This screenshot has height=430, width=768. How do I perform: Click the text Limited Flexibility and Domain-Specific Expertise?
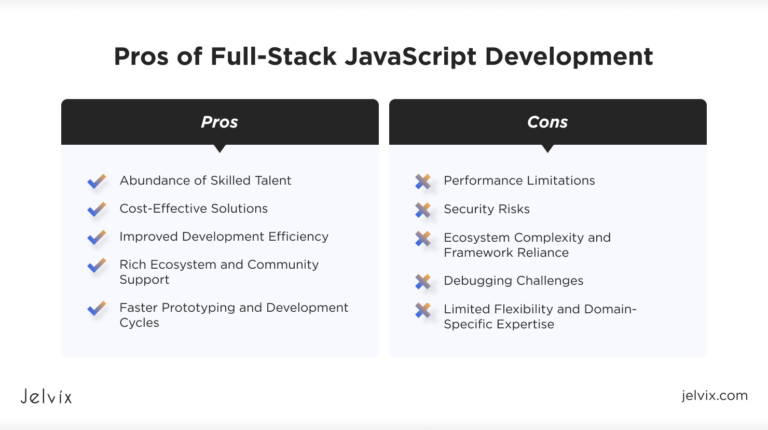click(540, 316)
